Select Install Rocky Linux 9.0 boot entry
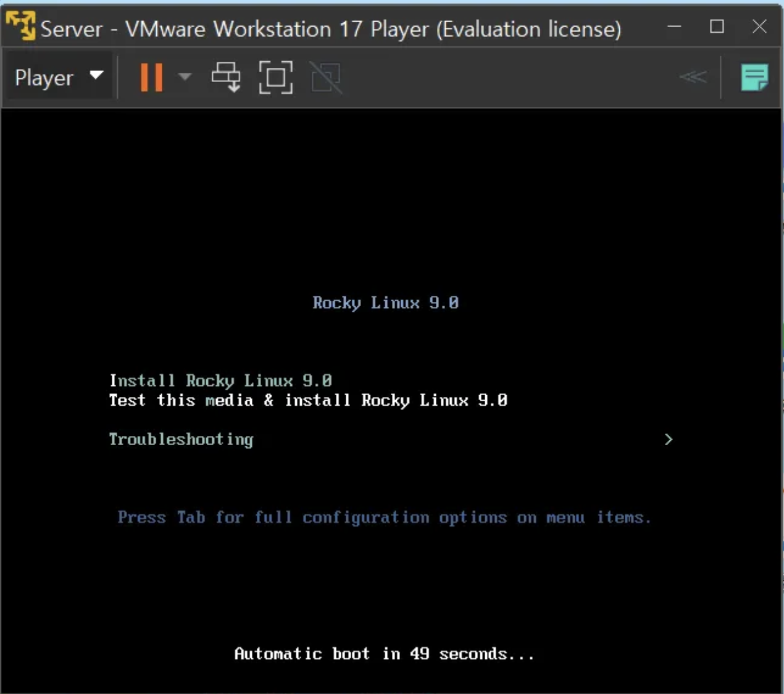 [220, 380]
